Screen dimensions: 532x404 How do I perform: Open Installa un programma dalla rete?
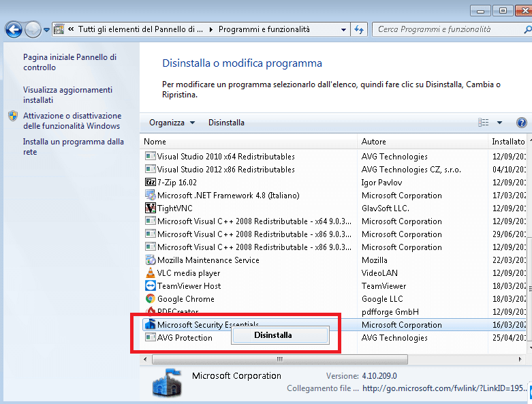[x=74, y=147]
